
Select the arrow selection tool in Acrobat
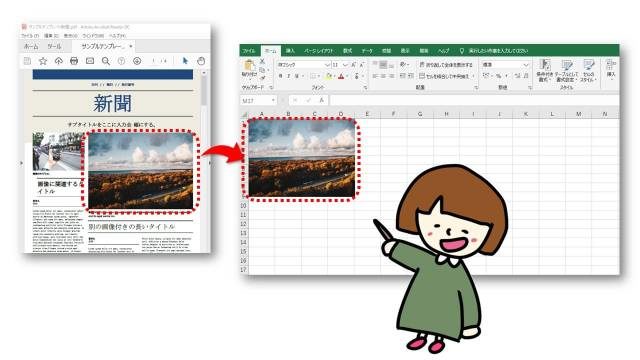[x=185, y=61]
